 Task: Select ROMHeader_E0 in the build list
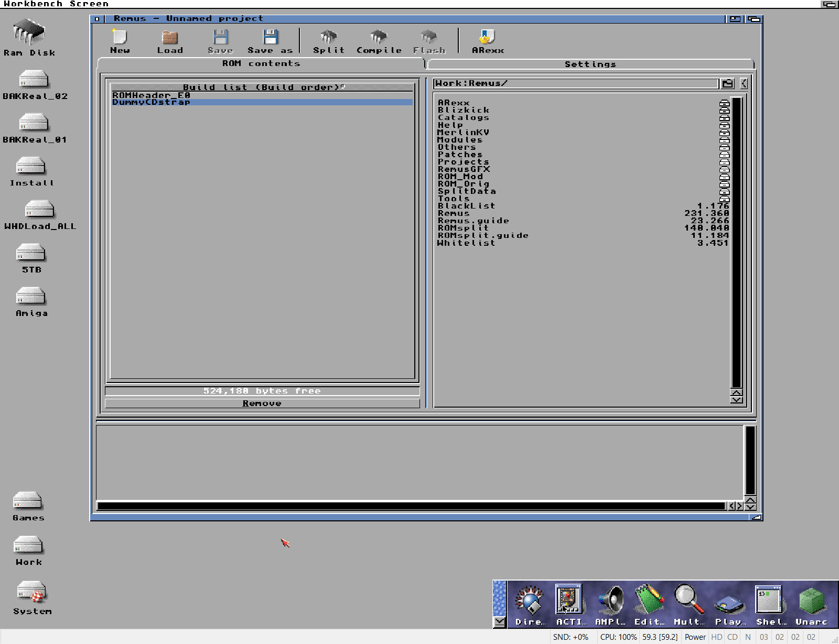coord(262,95)
